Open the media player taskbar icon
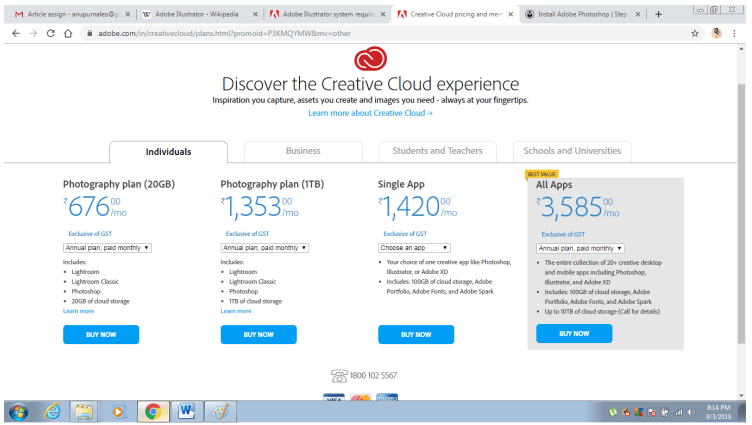The width and height of the screenshot is (752, 425). point(118,412)
